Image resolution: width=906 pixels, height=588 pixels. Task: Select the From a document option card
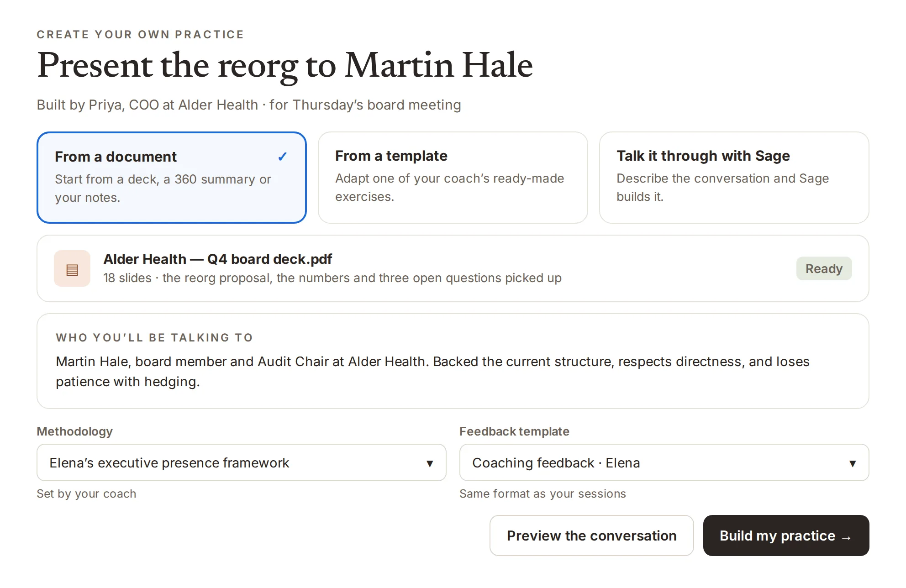[172, 178]
